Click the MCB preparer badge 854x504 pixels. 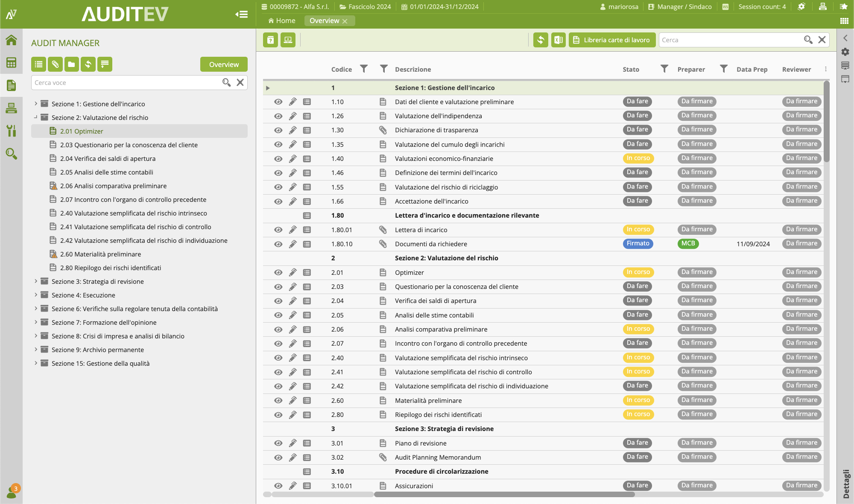[x=688, y=244]
